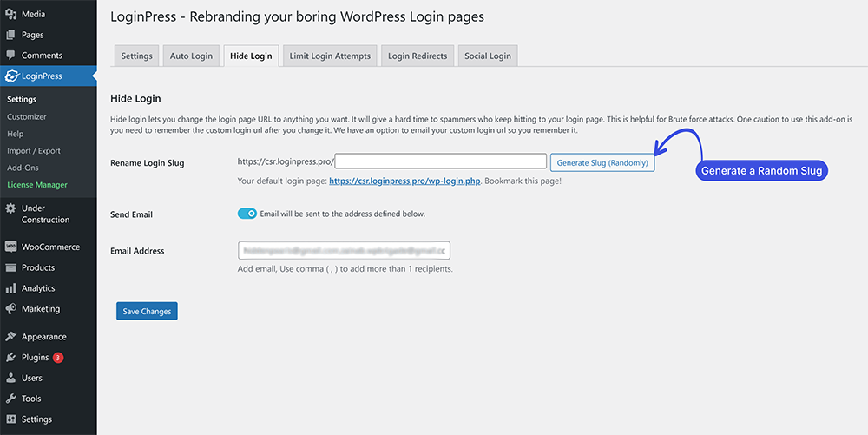
Task: Open LoginPress Settings submenu item
Action: 22,100
